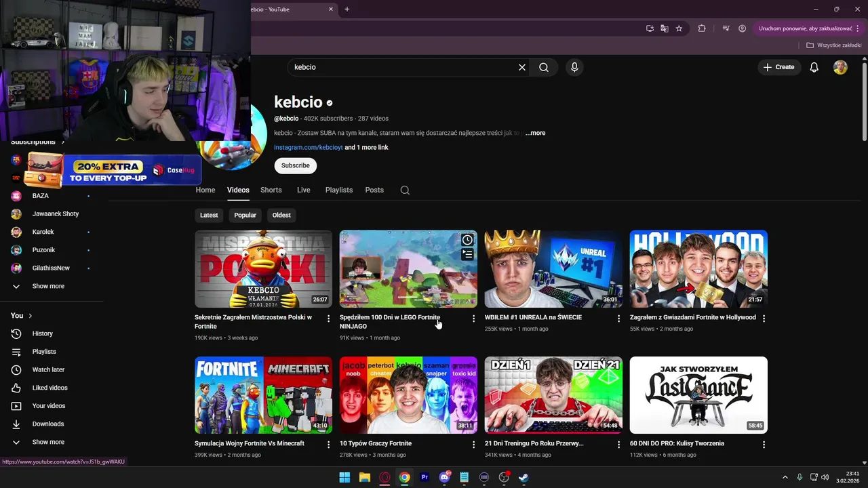Start voice search with microphone icon
The height and width of the screenshot is (488, 868).
point(574,67)
